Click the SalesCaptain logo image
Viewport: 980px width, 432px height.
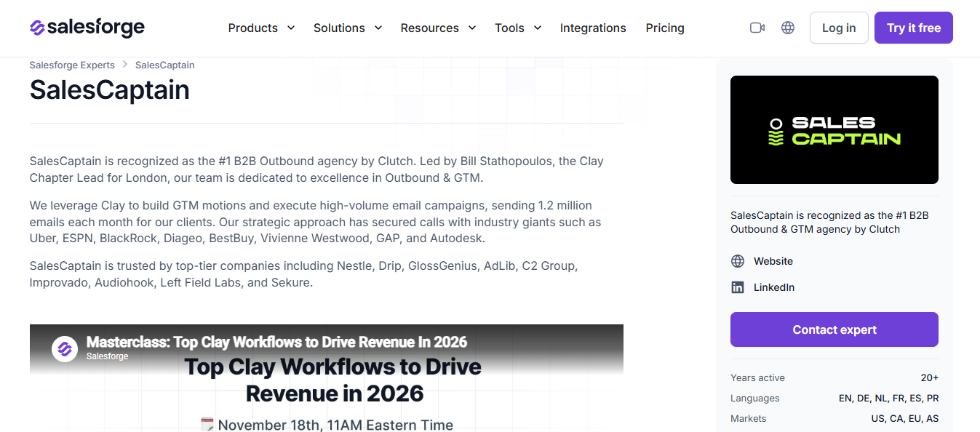(x=834, y=130)
